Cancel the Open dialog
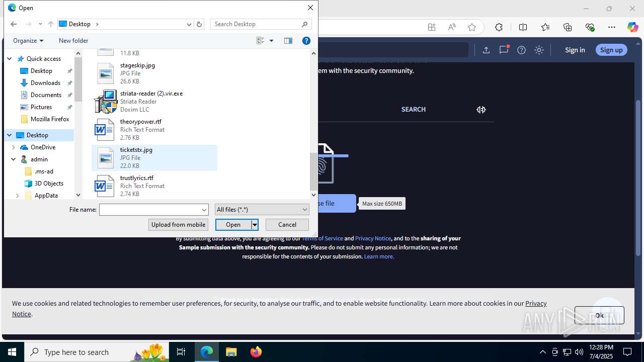This screenshot has height=362, width=644. (x=287, y=225)
